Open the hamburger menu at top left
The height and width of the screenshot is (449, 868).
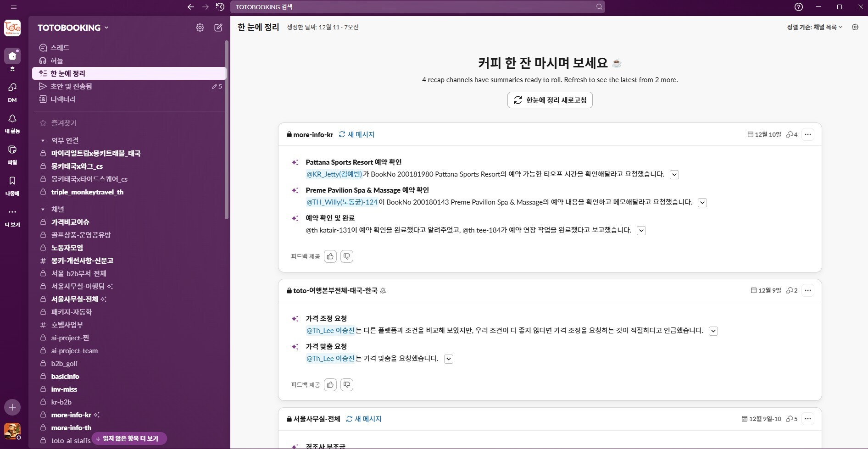tap(14, 7)
